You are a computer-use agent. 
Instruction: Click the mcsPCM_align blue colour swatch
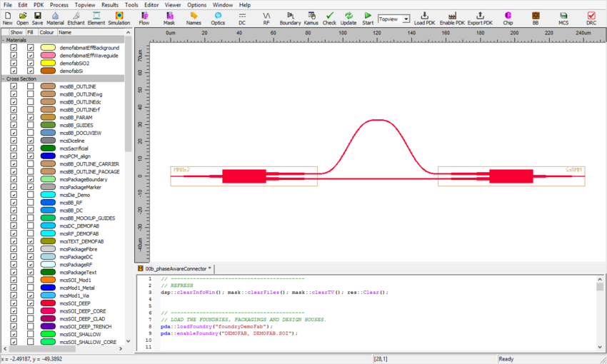[48, 156]
